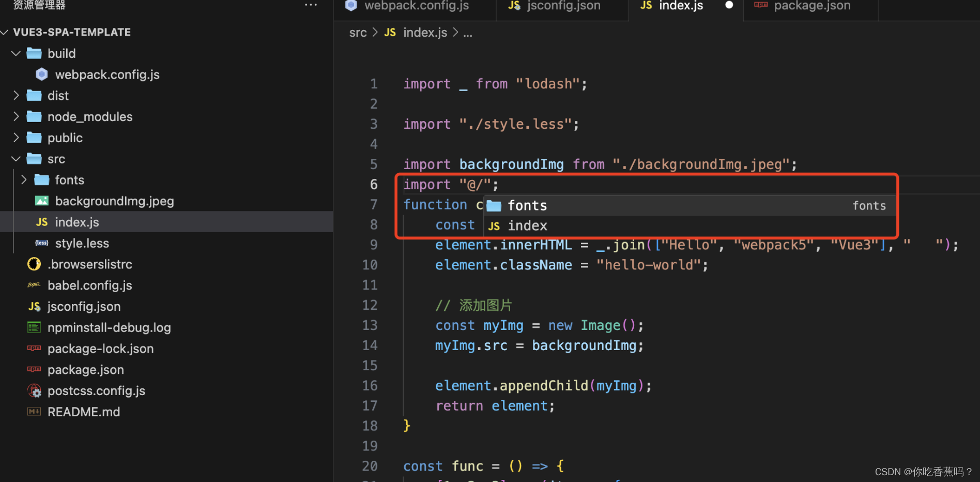
Task: Expand the fonts folder chevron
Action: point(24,179)
